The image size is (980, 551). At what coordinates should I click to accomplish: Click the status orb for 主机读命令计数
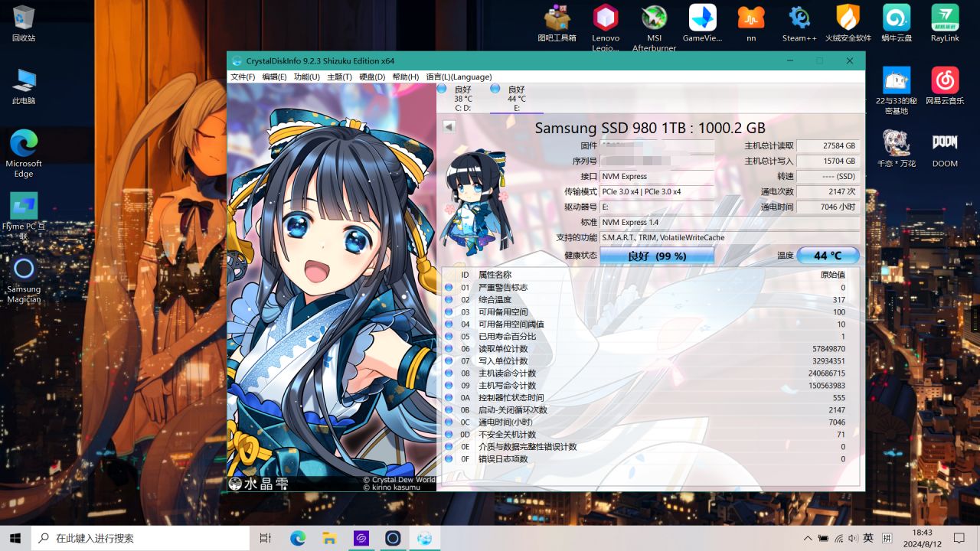(449, 373)
